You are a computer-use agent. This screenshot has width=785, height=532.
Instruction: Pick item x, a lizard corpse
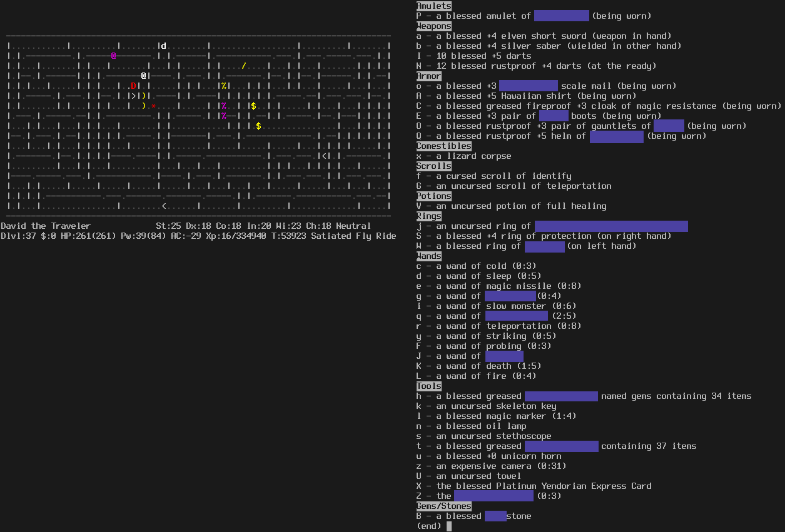[x=464, y=156]
